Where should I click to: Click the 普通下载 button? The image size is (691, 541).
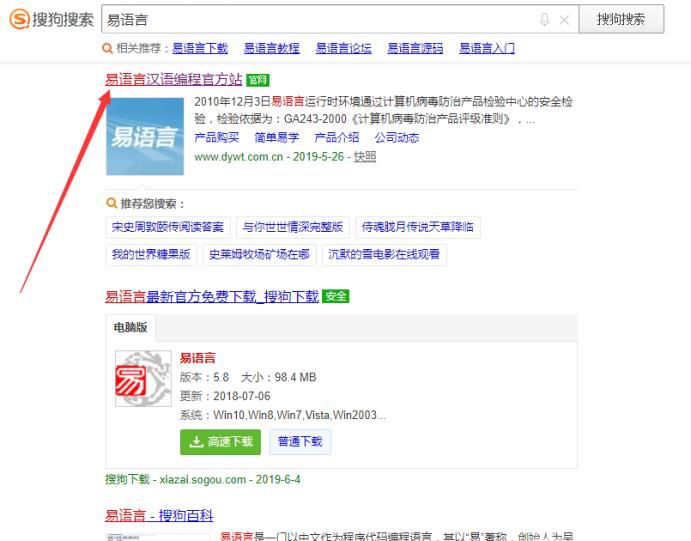point(300,441)
